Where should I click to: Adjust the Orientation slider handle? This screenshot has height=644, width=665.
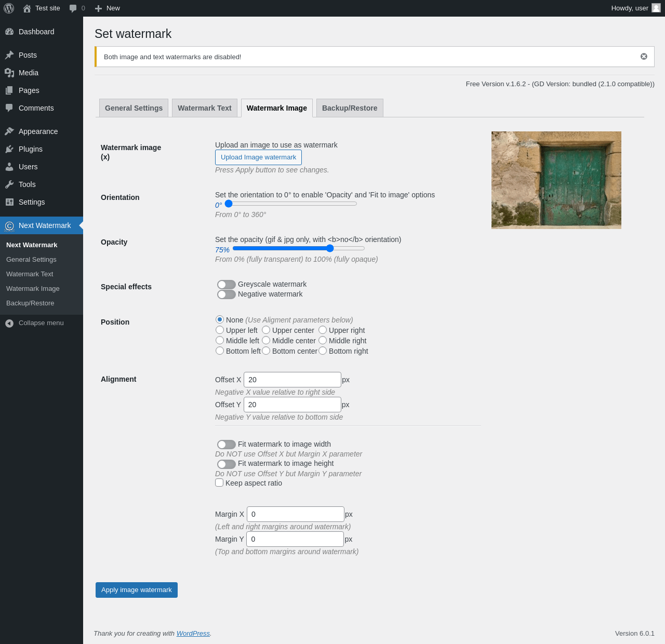tap(229, 204)
